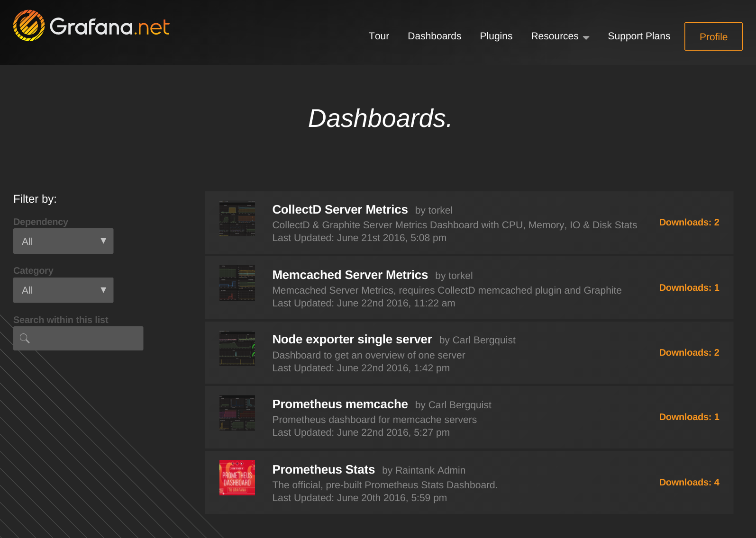Click the Profile button
The image size is (756, 538).
tap(713, 37)
